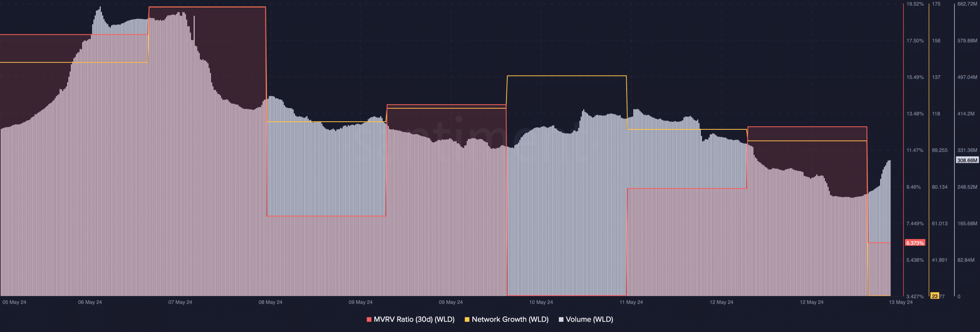Click the 248.52M volume axis label

tap(967, 187)
